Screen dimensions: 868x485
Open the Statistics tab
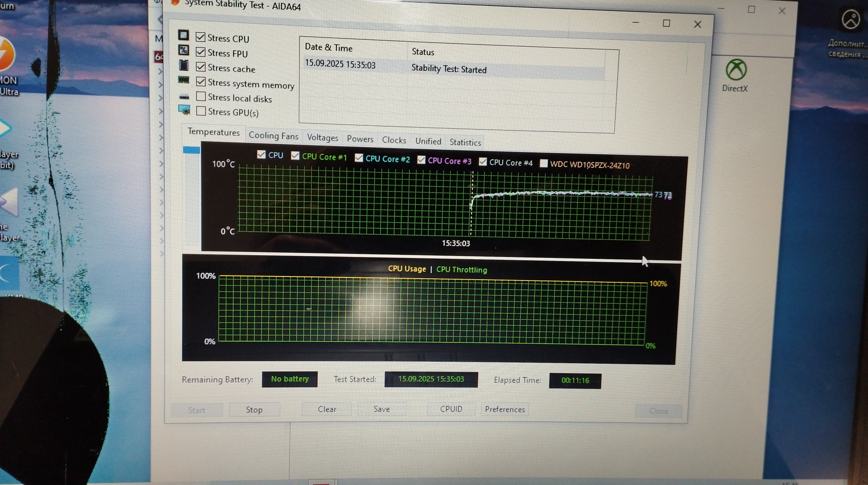(x=465, y=143)
